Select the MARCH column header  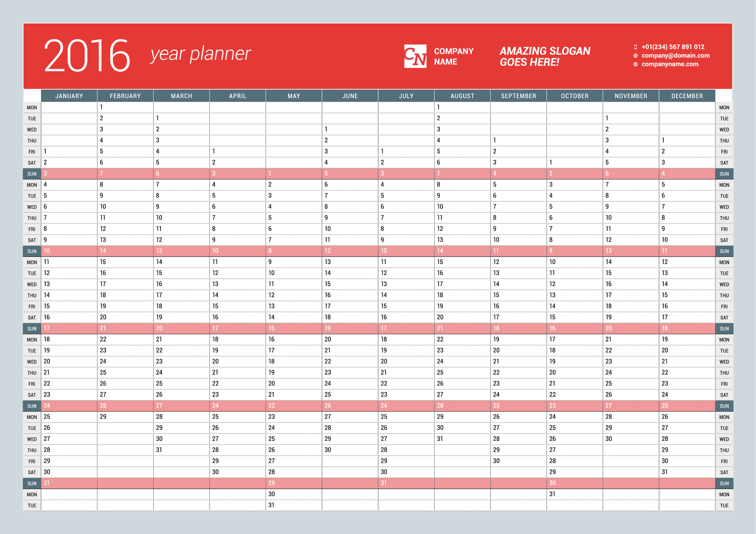181,96
